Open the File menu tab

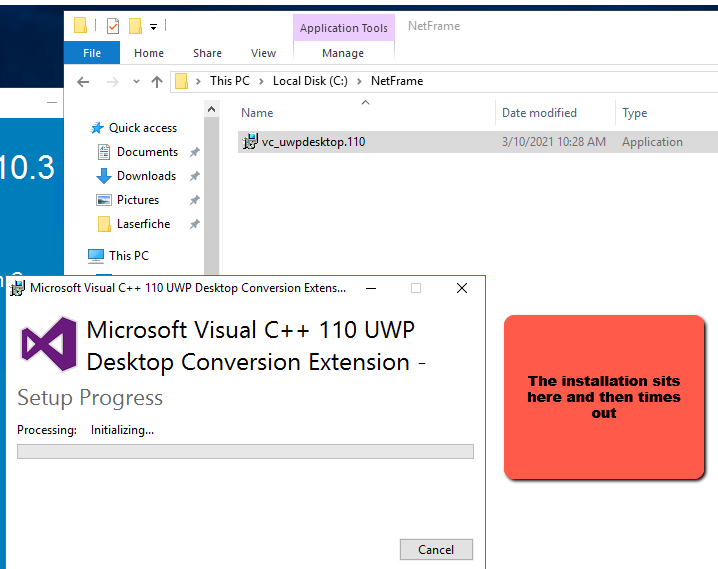[x=92, y=53]
